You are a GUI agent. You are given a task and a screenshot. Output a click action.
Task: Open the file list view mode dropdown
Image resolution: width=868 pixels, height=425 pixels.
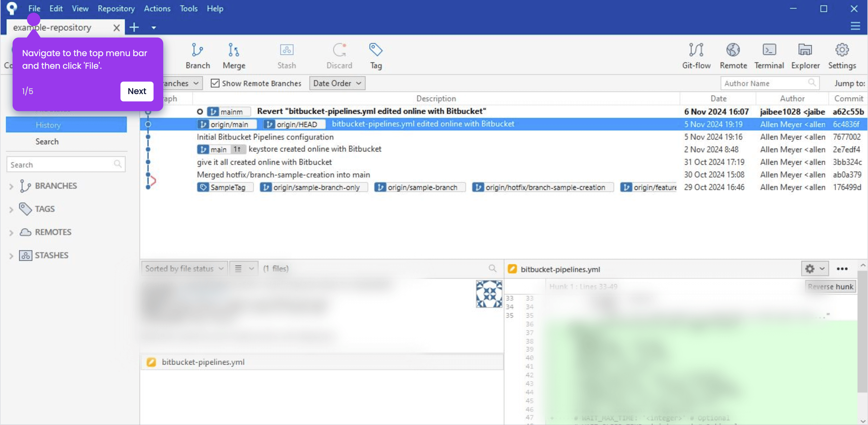click(244, 268)
